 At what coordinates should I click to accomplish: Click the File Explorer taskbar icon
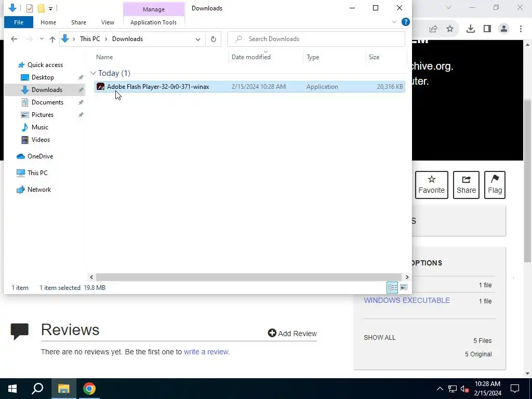pyautogui.click(x=63, y=389)
